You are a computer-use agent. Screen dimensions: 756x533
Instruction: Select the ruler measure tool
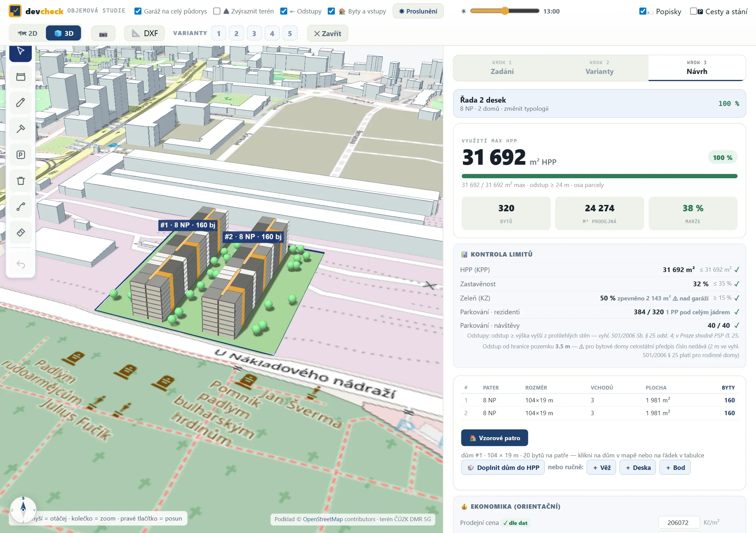[21, 233]
